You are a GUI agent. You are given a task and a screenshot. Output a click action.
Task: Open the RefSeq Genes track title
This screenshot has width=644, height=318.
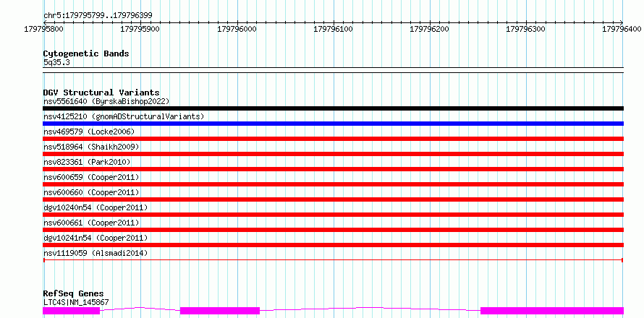74,294
